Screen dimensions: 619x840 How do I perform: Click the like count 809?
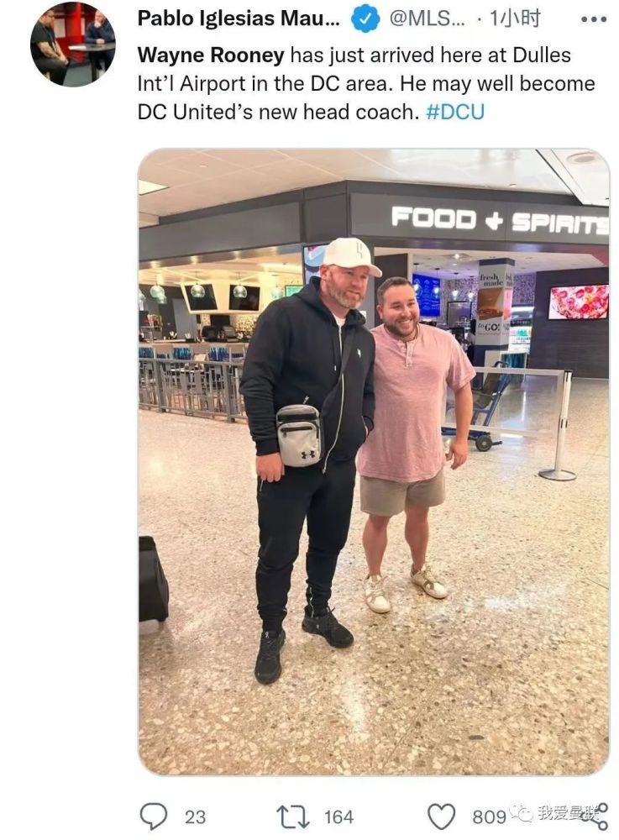489,817
